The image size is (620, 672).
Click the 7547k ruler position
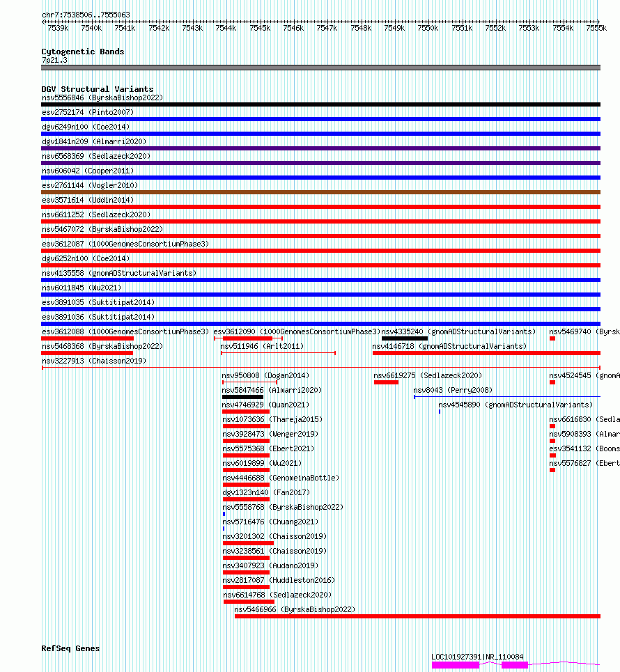coord(327,28)
